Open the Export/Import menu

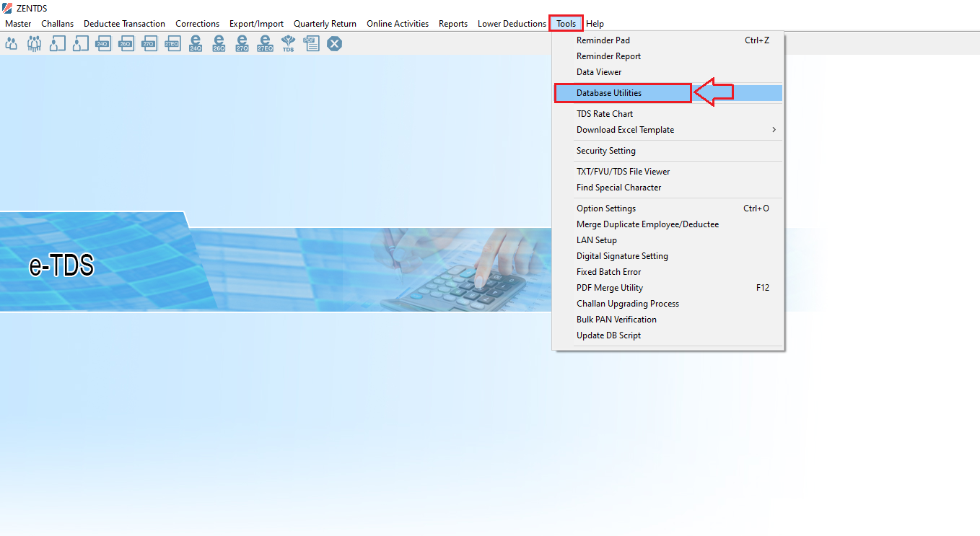point(256,24)
